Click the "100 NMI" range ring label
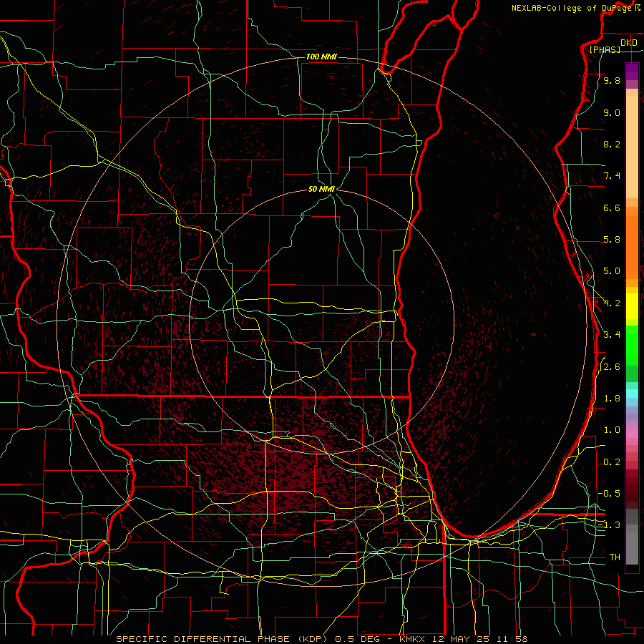The image size is (644, 644). [x=321, y=57]
